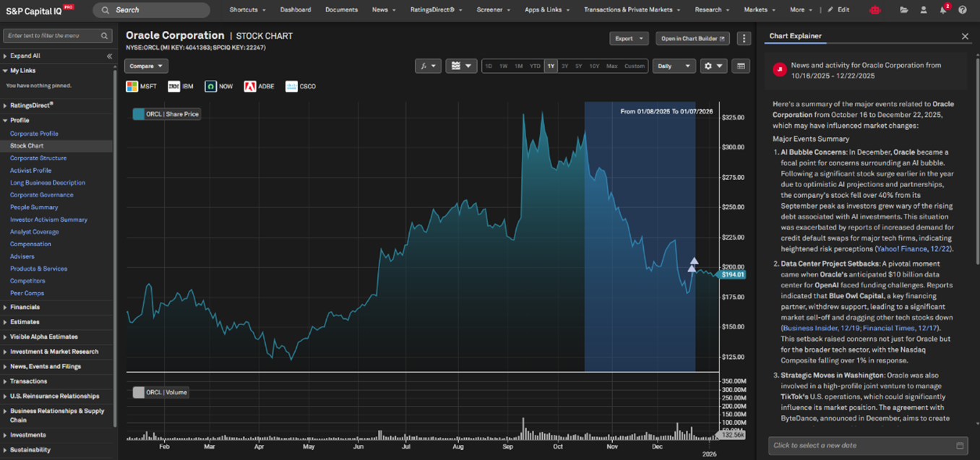Open the red AI robot assistant
This screenshot has height=460, width=980.
[875, 10]
